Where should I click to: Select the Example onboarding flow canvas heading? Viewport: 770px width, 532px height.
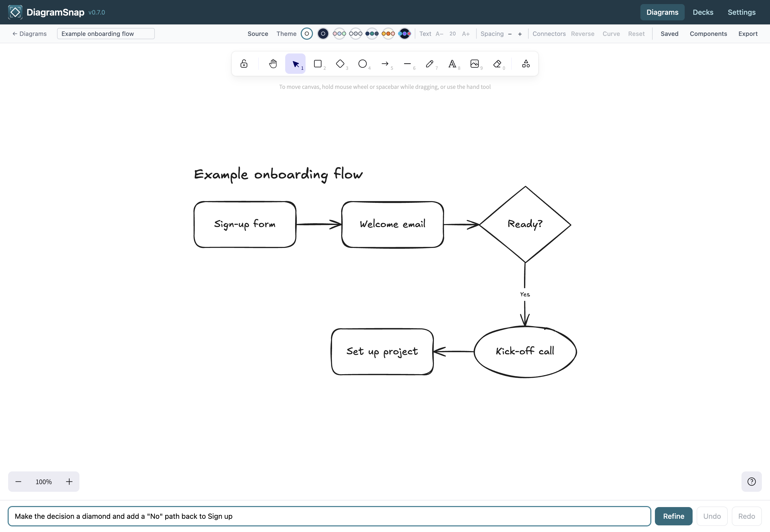(278, 175)
